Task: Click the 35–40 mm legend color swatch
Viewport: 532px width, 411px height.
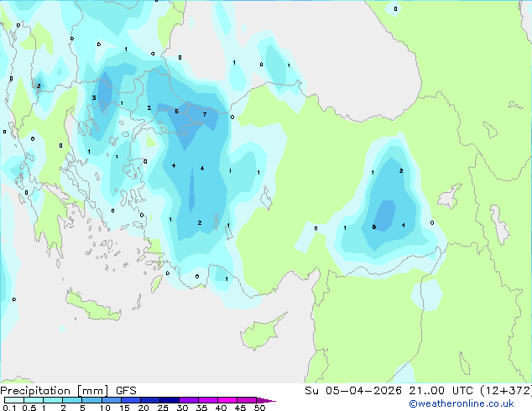Action: [207, 400]
